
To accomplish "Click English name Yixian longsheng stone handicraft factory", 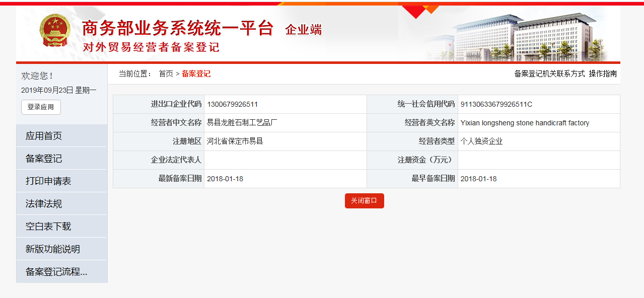I will (525, 123).
